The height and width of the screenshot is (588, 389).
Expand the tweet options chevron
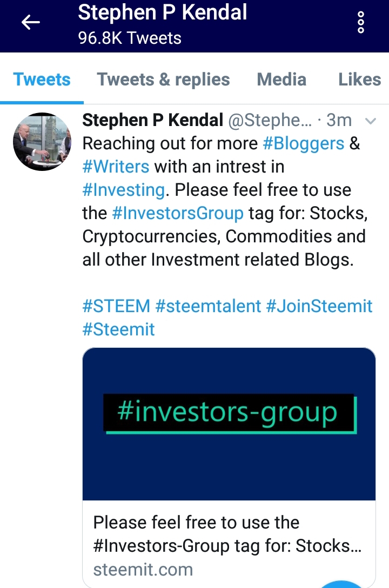pos(370,121)
